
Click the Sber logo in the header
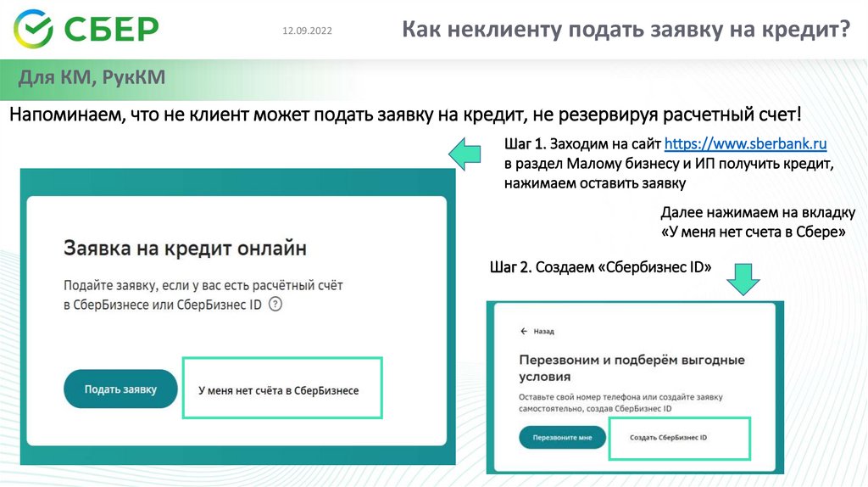pyautogui.click(x=86, y=28)
